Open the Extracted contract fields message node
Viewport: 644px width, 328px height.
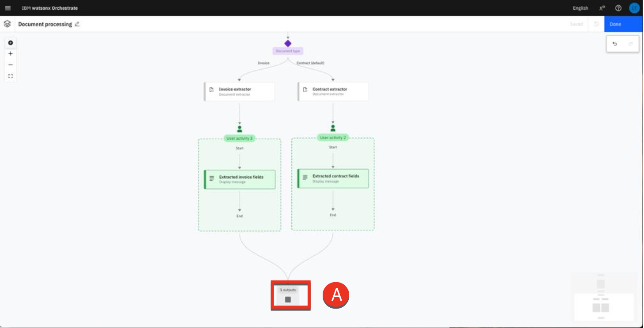coord(333,178)
